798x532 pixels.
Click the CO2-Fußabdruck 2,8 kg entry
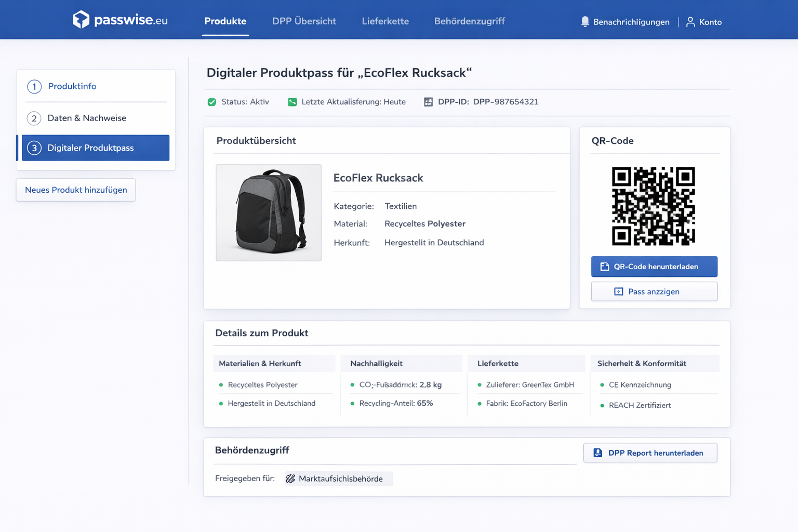(x=401, y=385)
